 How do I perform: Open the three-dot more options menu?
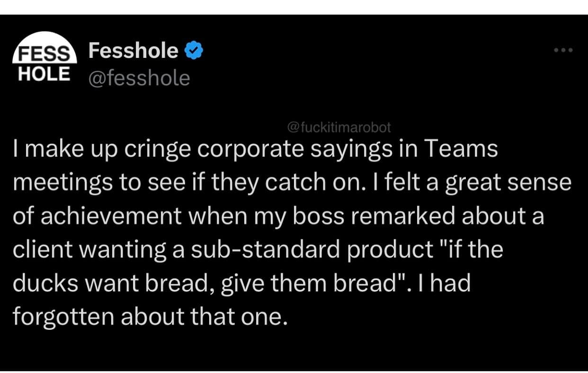(564, 50)
